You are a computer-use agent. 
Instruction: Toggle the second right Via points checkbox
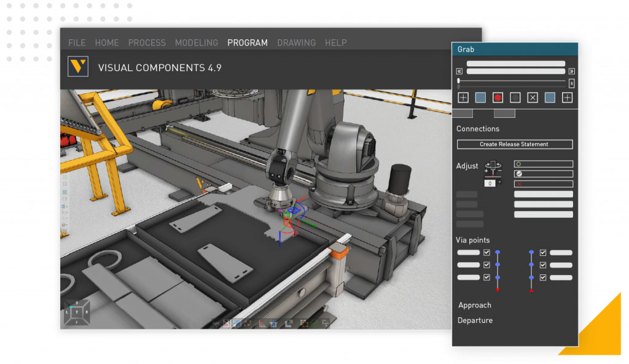(543, 265)
